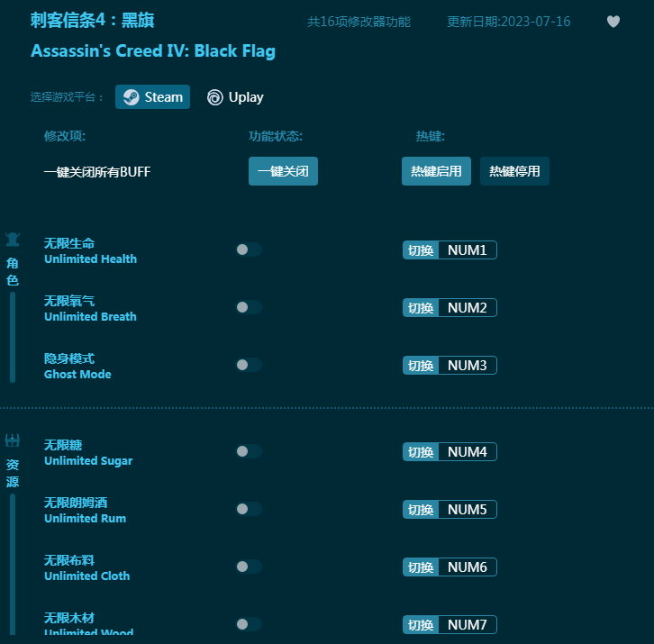Image resolution: width=654 pixels, height=644 pixels.
Task: Toggle Unlimited Cloth switch
Action: (249, 567)
